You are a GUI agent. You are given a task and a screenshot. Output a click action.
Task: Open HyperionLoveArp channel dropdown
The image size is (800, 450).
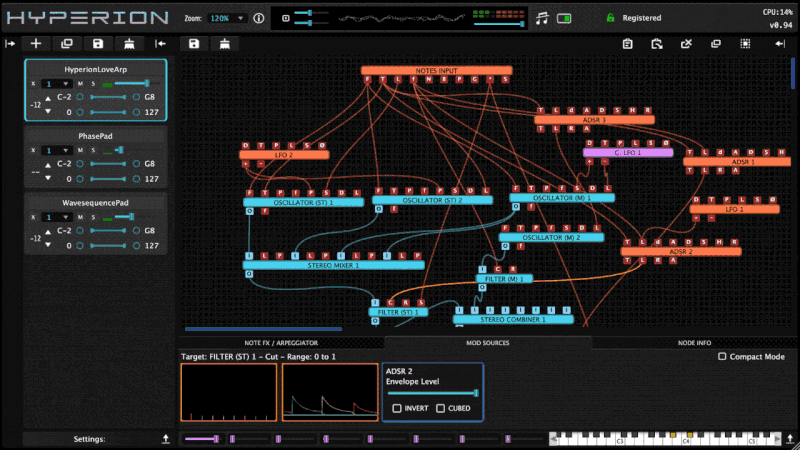point(57,84)
